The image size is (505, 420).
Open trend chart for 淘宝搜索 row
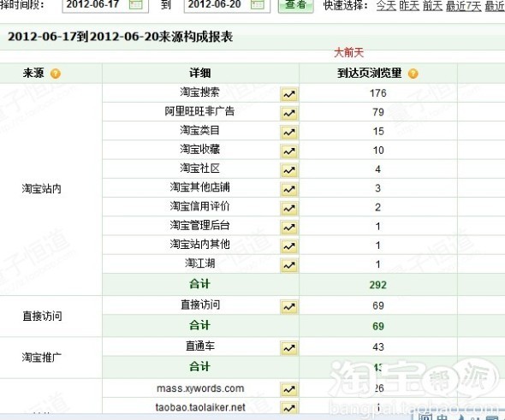click(x=289, y=94)
